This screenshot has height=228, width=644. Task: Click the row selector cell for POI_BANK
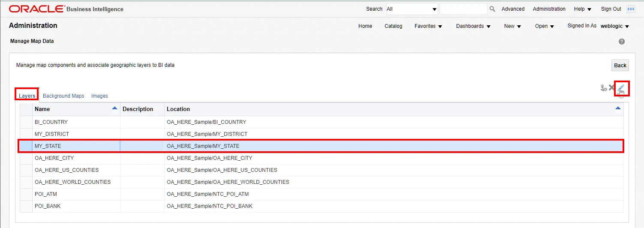(x=26, y=206)
